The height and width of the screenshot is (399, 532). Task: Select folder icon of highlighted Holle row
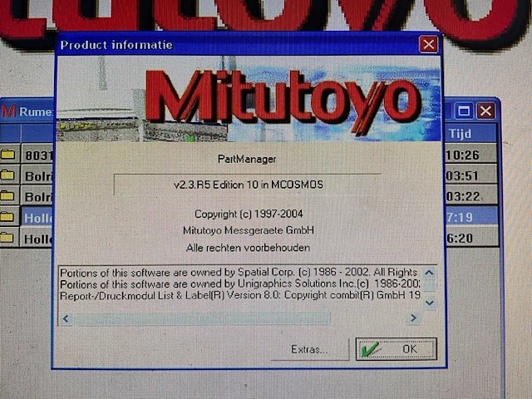tap(8, 217)
